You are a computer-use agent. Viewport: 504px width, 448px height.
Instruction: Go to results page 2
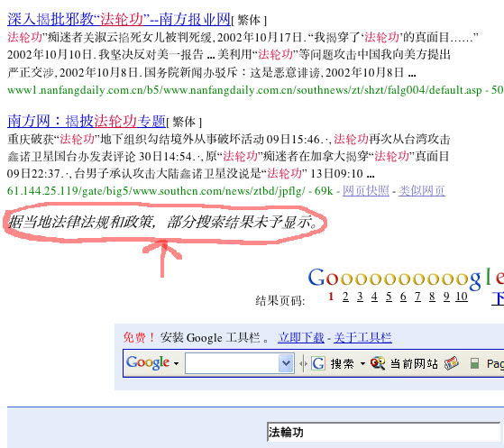tap(345, 297)
